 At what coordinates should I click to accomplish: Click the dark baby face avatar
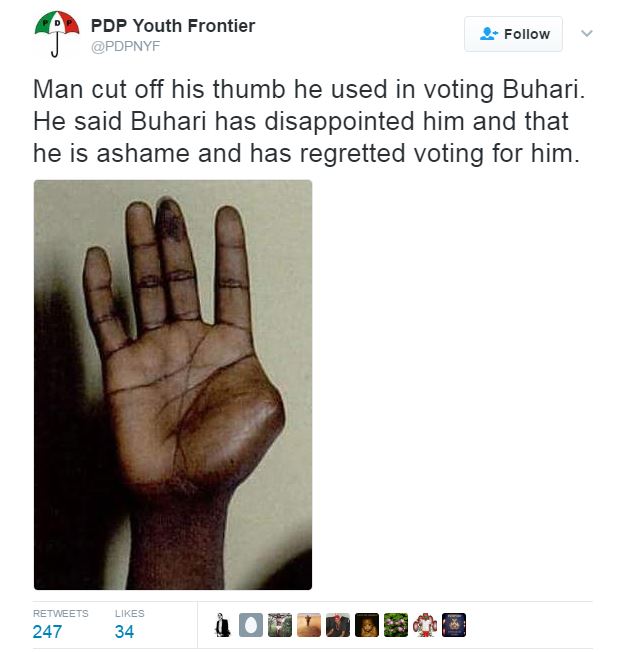(x=367, y=625)
